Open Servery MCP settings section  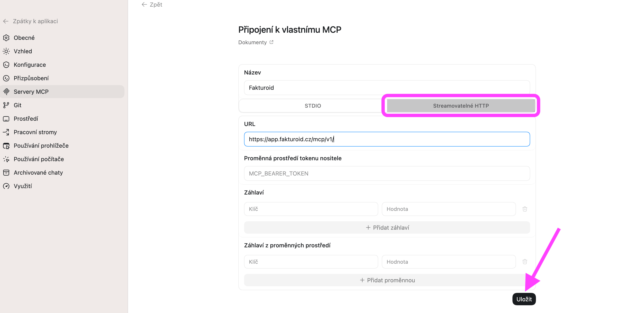[x=31, y=92]
